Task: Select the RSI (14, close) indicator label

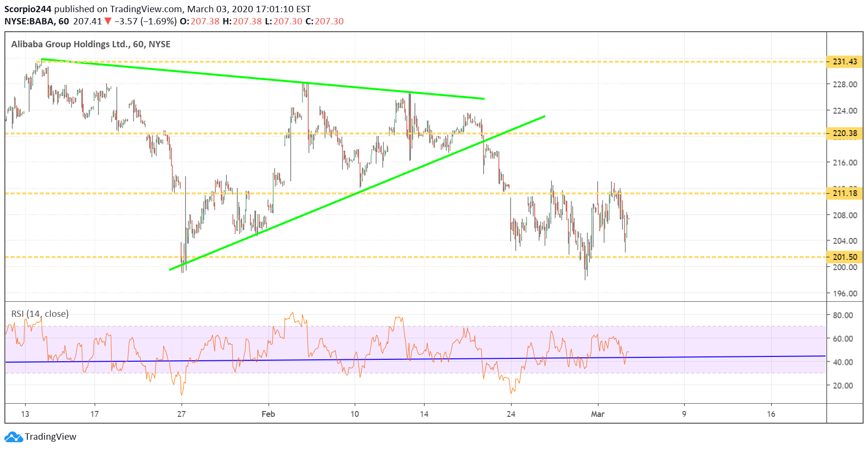Action: (x=40, y=314)
